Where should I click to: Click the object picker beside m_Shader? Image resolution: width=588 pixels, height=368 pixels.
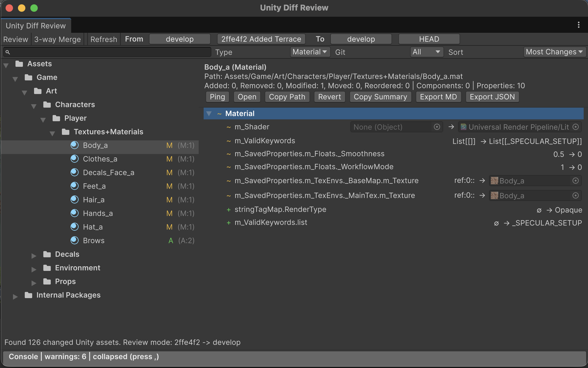click(437, 127)
